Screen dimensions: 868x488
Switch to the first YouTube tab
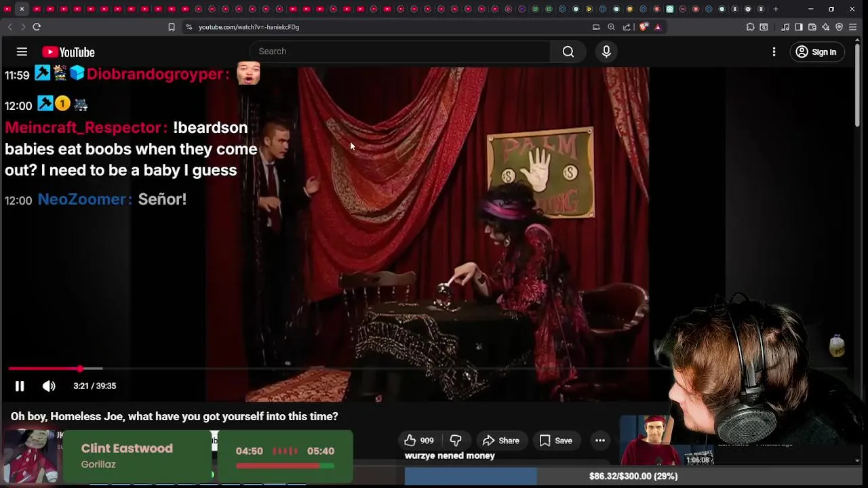pos(7,9)
